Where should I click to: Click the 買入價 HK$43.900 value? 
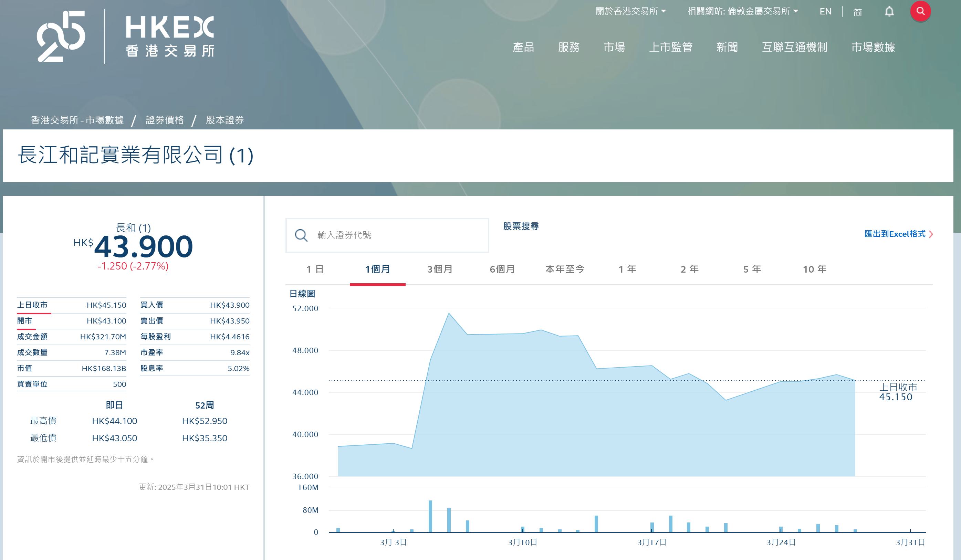coord(230,305)
